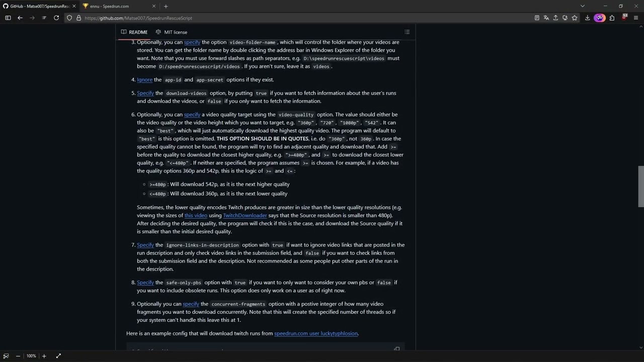The height and width of the screenshot is (362, 644).
Task: Close the ennu Speedrun.com tab
Action: pyautogui.click(x=154, y=6)
